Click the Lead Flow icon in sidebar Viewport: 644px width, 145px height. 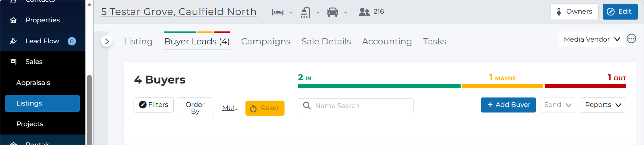click(x=13, y=41)
